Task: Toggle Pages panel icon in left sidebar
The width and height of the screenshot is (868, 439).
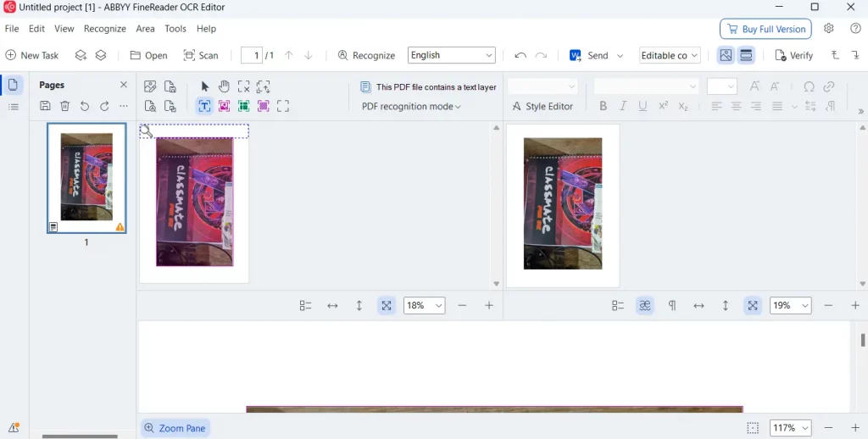Action: pyautogui.click(x=13, y=85)
